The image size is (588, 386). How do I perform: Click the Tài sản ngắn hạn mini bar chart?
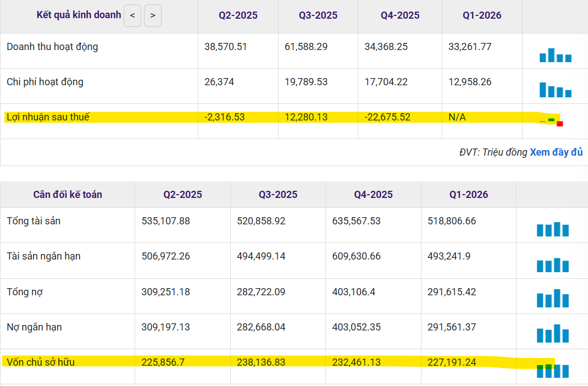(x=553, y=265)
